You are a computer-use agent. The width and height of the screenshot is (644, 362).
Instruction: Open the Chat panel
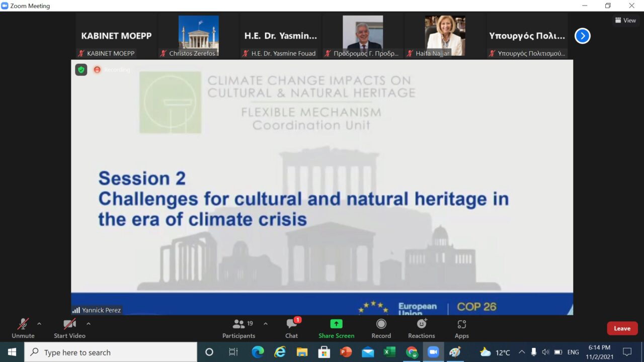click(x=291, y=324)
